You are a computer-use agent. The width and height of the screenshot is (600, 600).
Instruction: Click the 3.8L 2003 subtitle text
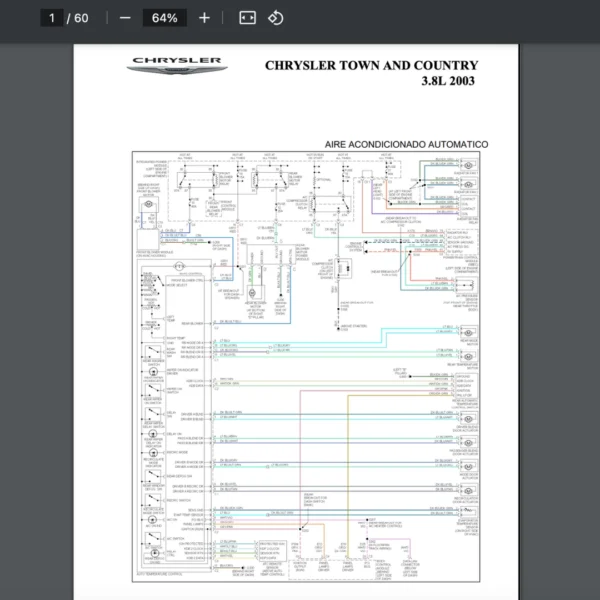(448, 82)
